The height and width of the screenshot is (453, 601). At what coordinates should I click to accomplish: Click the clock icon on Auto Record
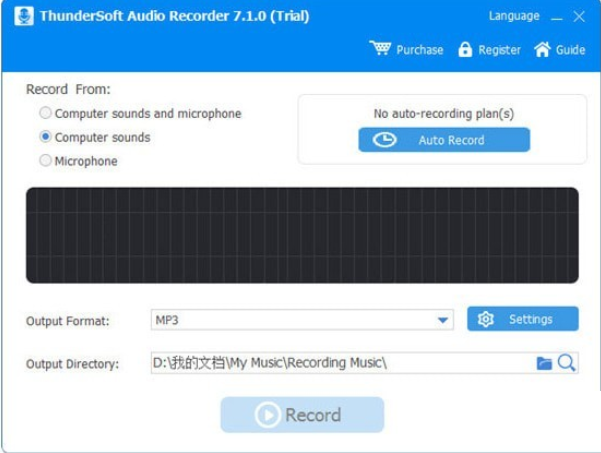[384, 140]
